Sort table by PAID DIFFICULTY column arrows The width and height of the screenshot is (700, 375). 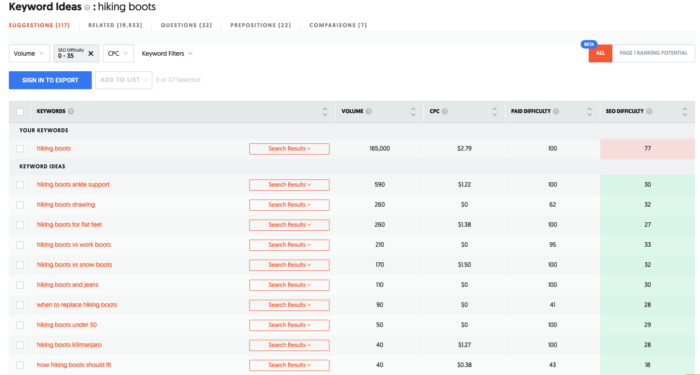(589, 112)
